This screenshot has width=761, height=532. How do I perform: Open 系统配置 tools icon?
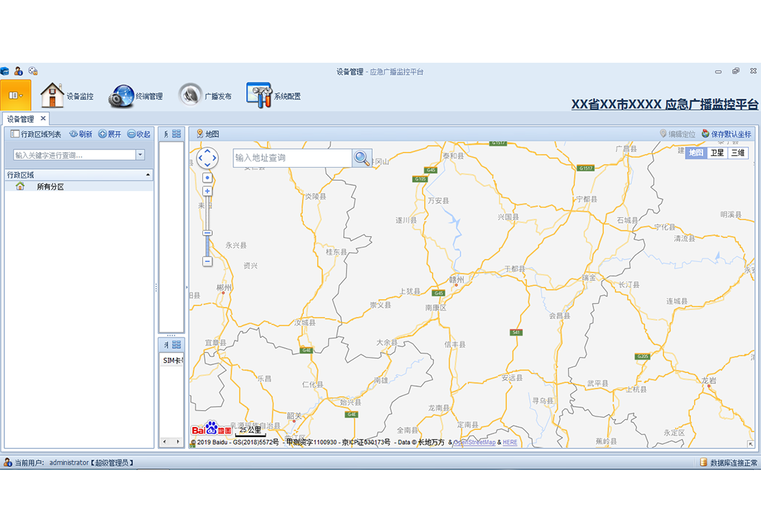pos(259,95)
